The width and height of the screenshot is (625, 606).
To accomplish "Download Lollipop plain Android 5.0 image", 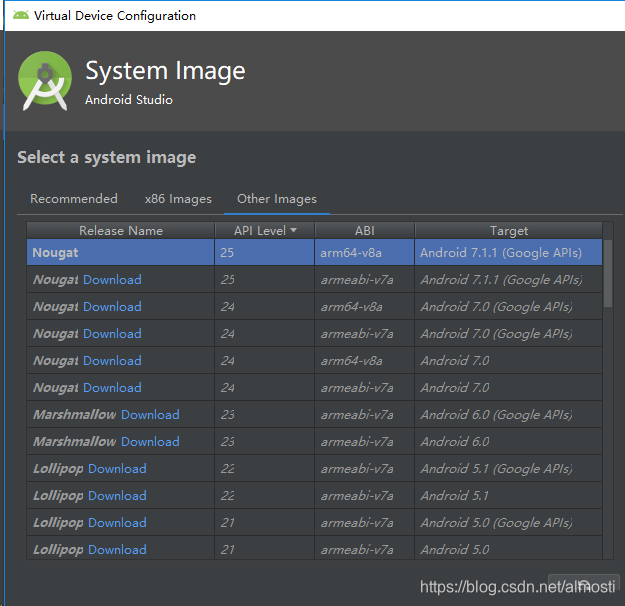I will pos(117,549).
